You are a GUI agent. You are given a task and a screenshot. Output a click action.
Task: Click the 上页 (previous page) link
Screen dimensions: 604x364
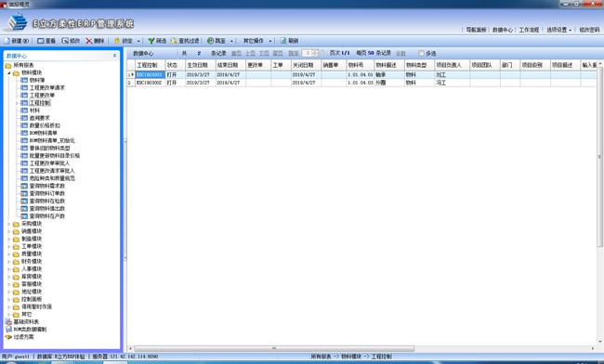(x=250, y=53)
